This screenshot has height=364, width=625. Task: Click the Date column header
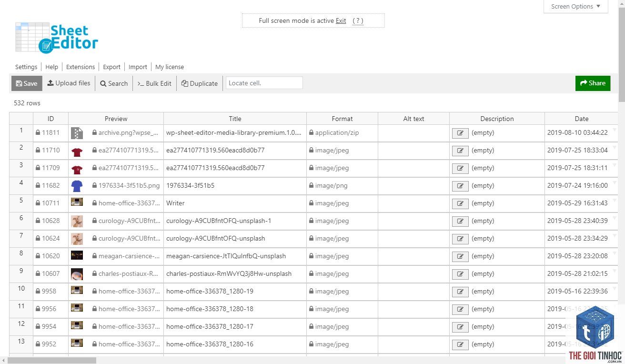click(581, 119)
